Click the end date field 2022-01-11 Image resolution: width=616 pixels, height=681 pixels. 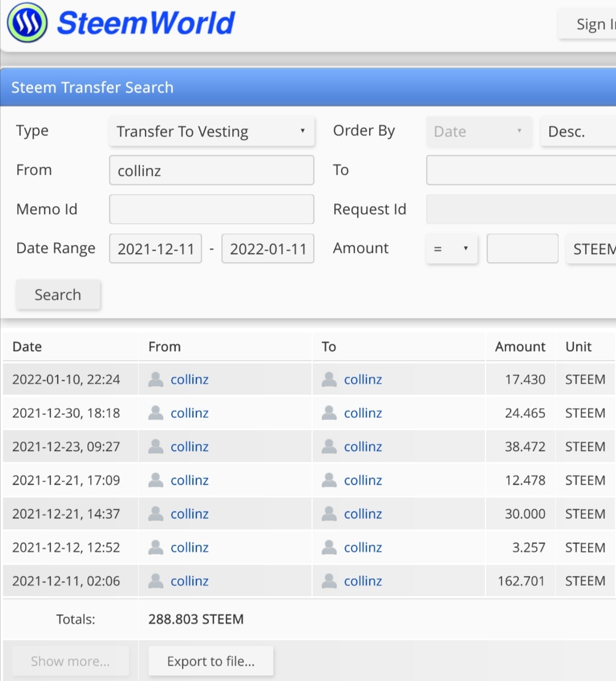(x=268, y=248)
